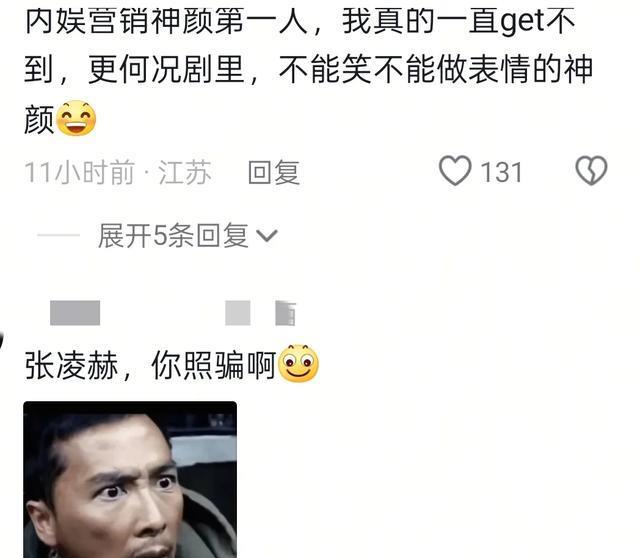Image resolution: width=640 pixels, height=558 pixels.
Task: Open the blurred username of second commenter
Action: click(x=75, y=313)
